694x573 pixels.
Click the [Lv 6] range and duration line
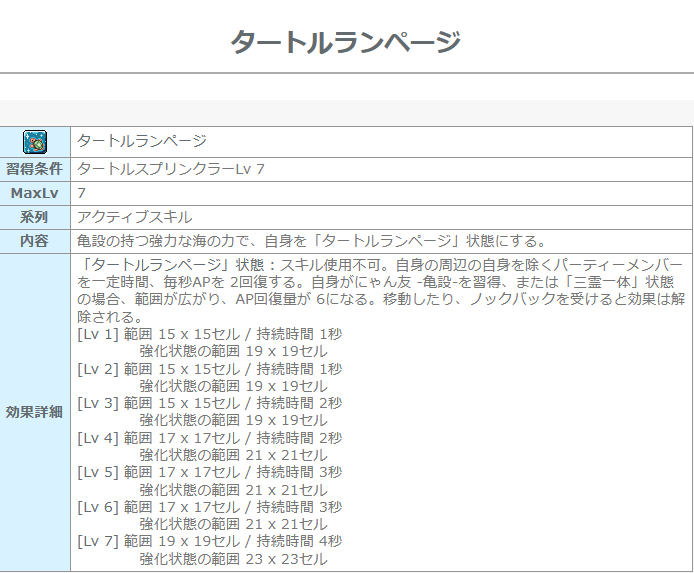209,508
